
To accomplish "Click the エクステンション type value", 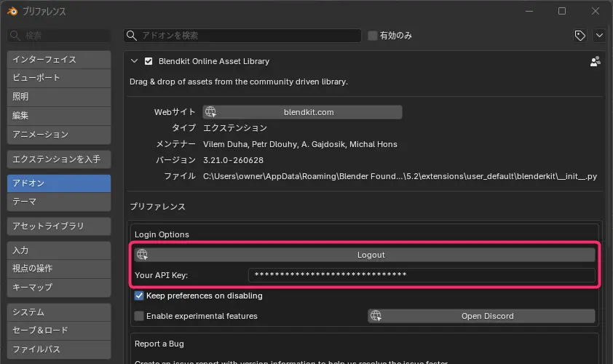I will 235,128.
